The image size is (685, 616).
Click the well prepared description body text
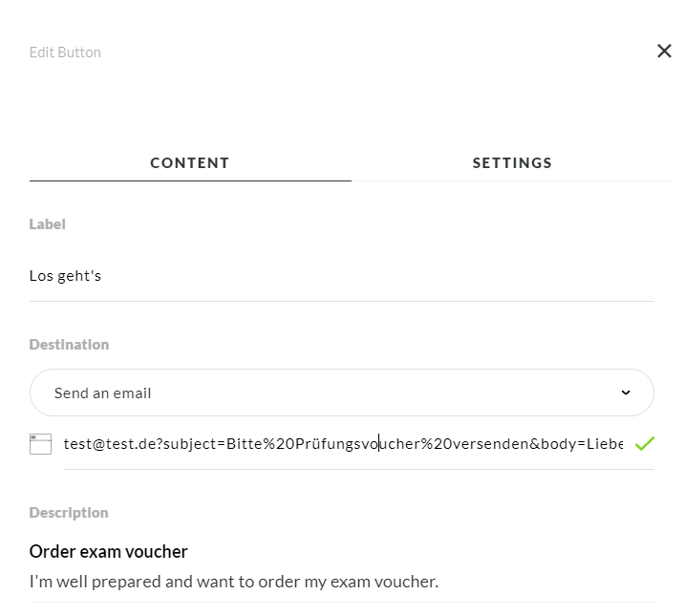[x=233, y=581]
